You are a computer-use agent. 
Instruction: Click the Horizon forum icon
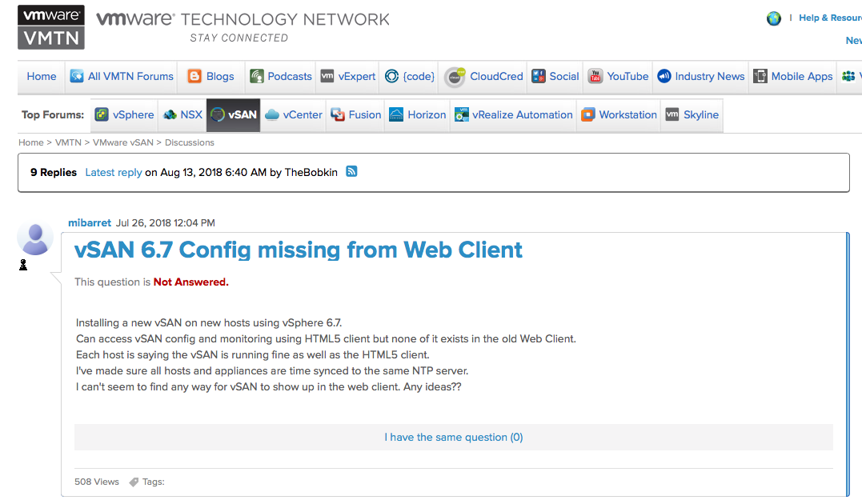click(x=396, y=114)
